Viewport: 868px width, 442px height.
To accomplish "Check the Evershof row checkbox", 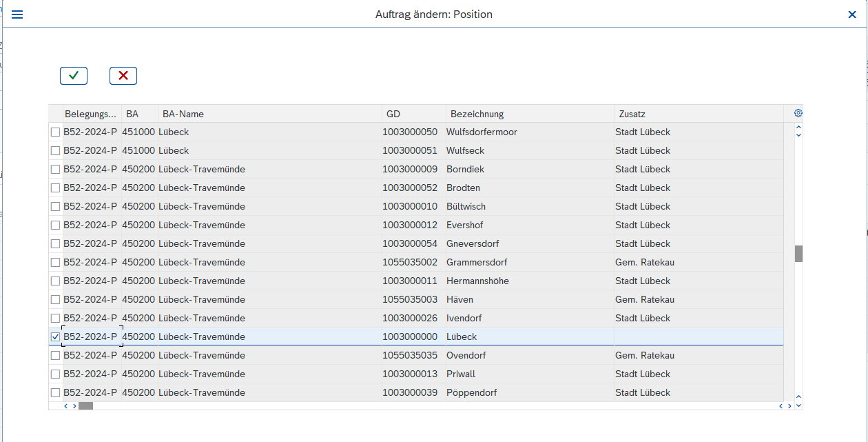I will pos(56,225).
